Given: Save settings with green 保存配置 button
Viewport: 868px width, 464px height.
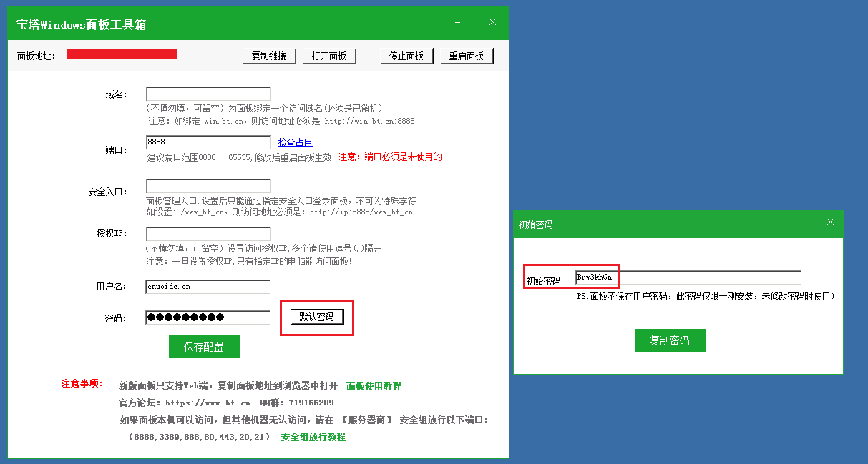Looking at the screenshot, I should point(204,347).
